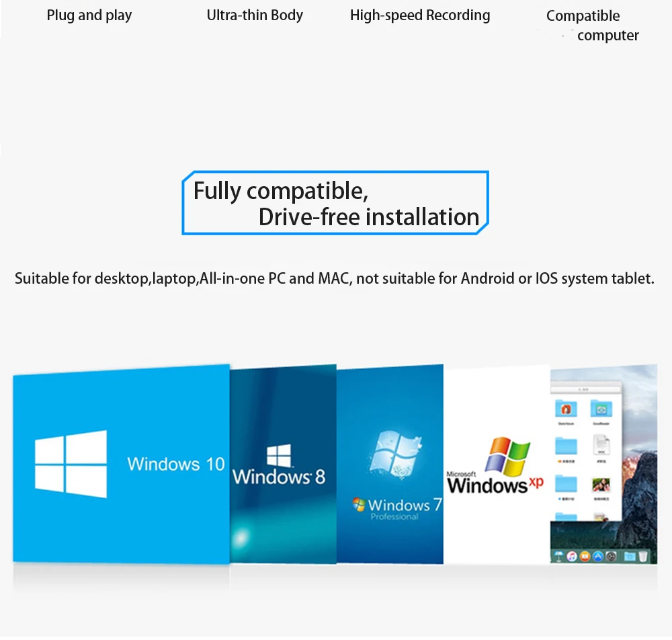Screen dimensions: 672x640
Task: Click the 'Compatible computer' label
Action: pyautogui.click(x=593, y=26)
